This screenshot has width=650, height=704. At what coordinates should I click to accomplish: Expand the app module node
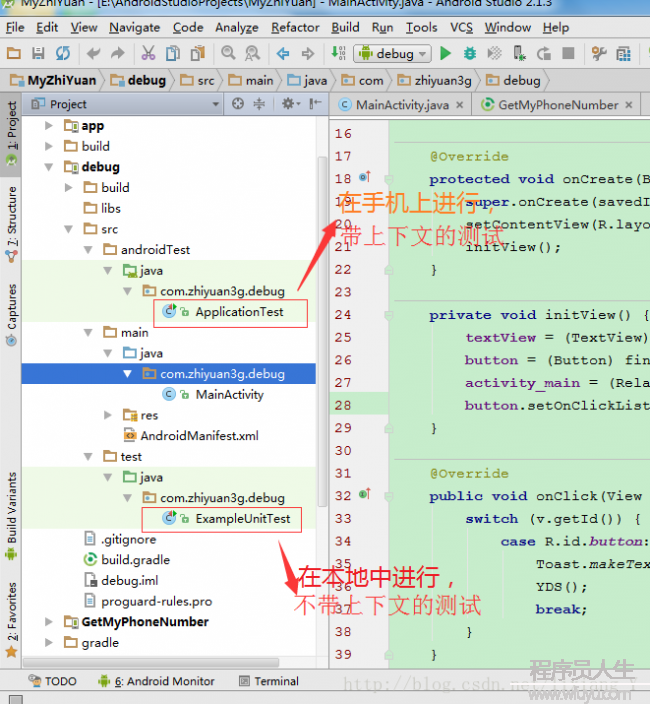pyautogui.click(x=48, y=126)
